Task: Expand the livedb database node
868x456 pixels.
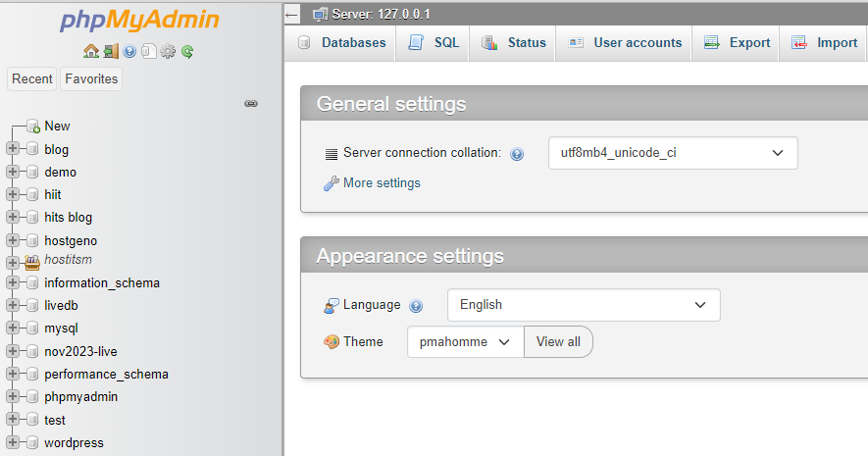Action: tap(12, 305)
